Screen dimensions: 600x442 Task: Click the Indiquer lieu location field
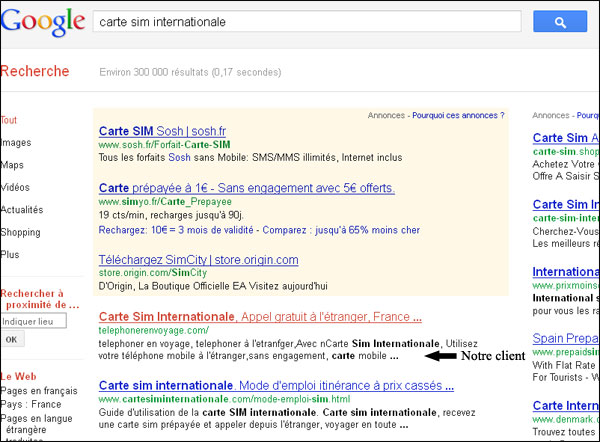pyautogui.click(x=34, y=321)
